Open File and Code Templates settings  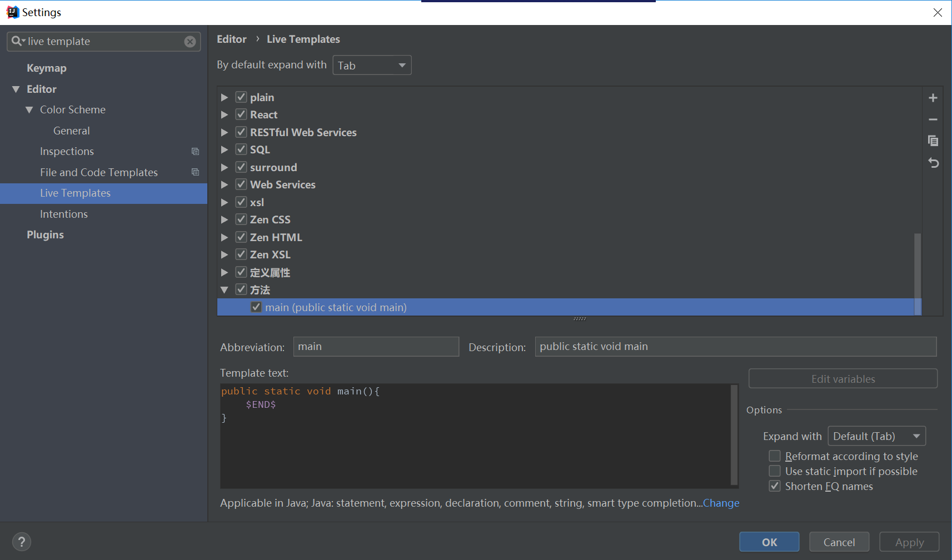99,172
